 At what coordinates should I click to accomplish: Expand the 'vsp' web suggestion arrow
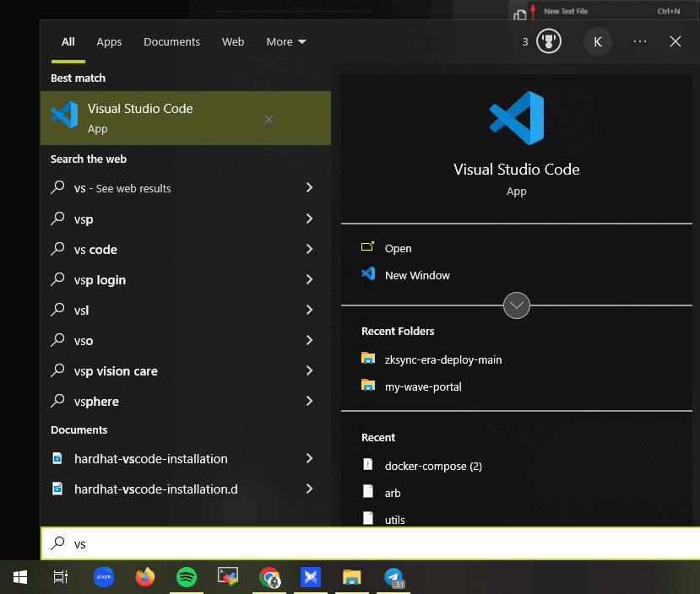click(x=309, y=219)
